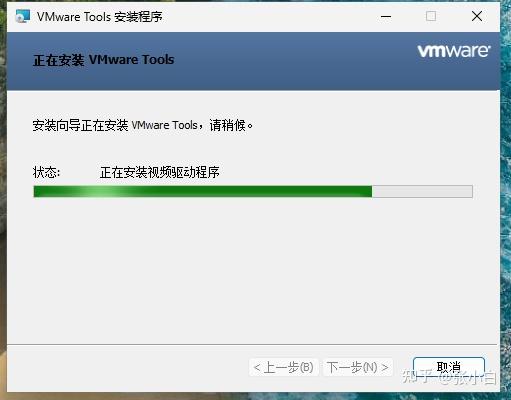Click the desktop wallpaper right of the dialog
This screenshot has height=400, width=511.
point(506,200)
